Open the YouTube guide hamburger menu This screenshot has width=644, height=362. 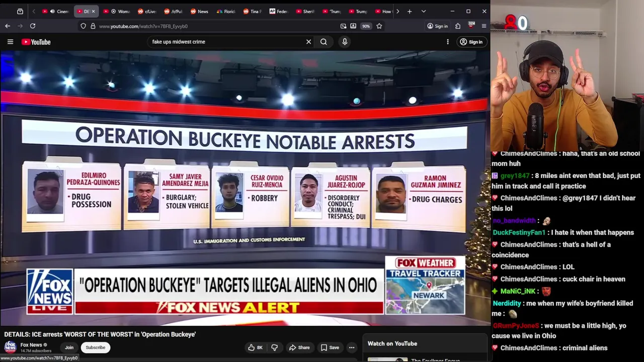pos(10,42)
